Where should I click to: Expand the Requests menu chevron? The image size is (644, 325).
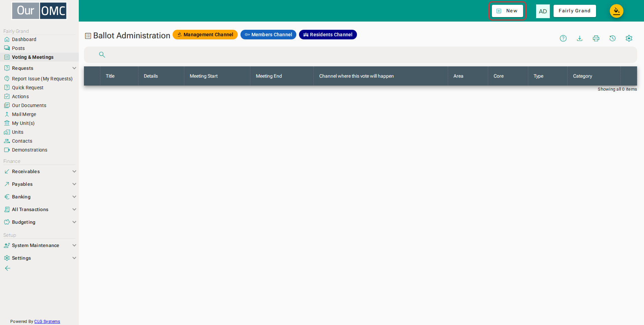coord(74,68)
